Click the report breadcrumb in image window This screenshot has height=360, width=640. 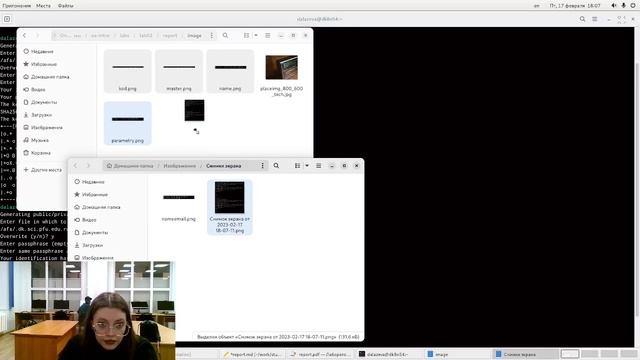coord(170,36)
